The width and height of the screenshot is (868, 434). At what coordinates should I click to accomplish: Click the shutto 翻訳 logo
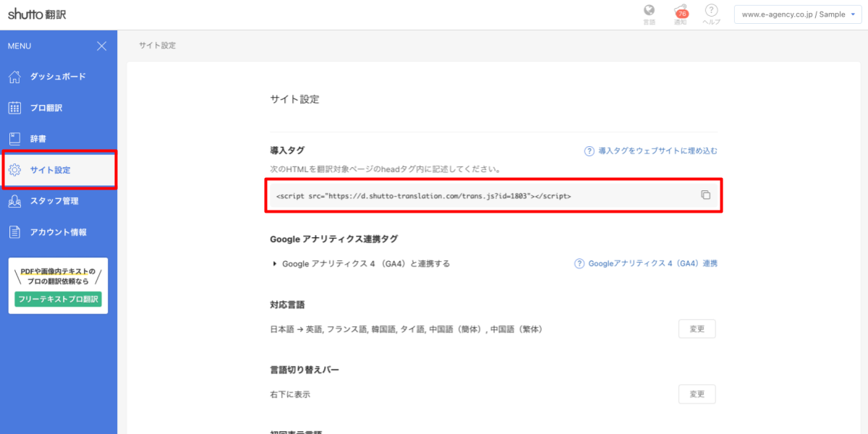(37, 14)
